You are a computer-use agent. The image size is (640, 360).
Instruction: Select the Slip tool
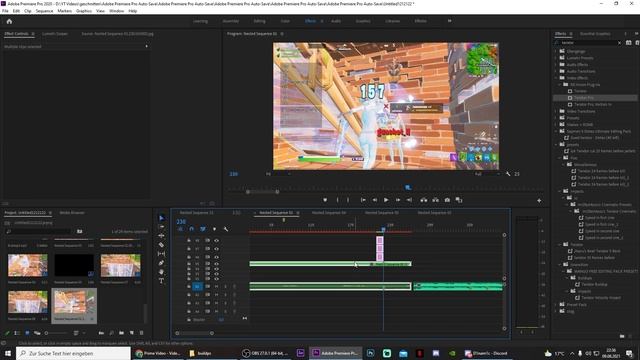(x=161, y=254)
